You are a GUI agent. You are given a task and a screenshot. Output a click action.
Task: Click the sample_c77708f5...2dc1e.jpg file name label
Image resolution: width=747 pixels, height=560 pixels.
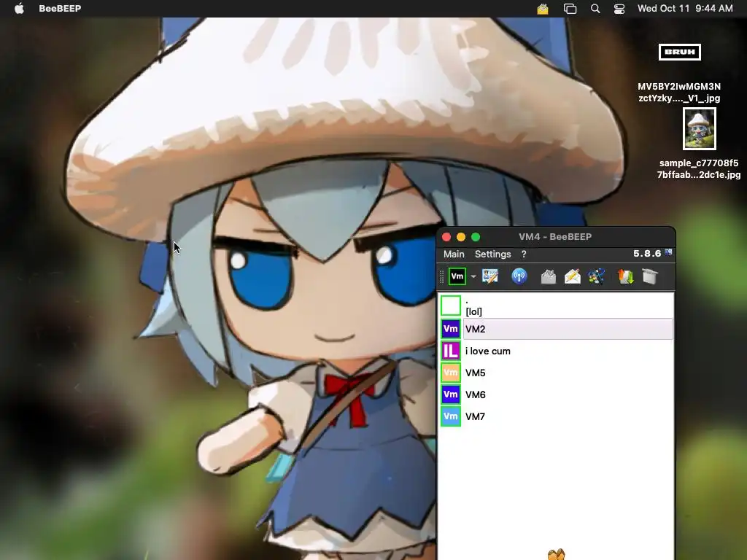[699, 169]
